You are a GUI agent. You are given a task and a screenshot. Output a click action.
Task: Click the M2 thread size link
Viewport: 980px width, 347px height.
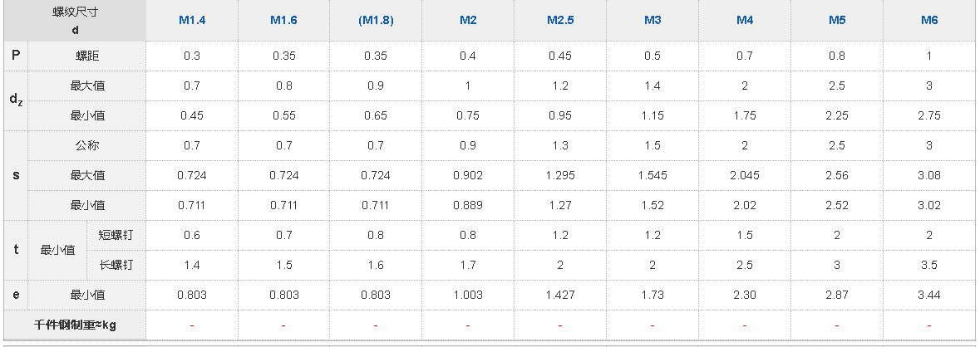(468, 20)
